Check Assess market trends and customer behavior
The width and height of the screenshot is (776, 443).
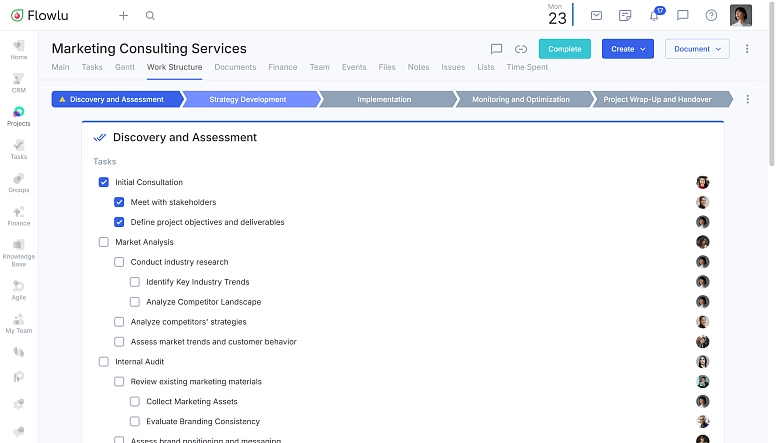click(x=119, y=342)
